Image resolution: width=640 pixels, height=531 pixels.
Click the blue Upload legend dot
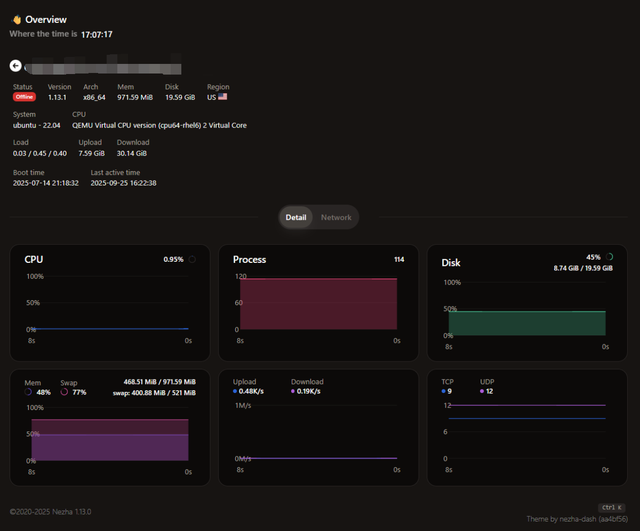tap(235, 391)
